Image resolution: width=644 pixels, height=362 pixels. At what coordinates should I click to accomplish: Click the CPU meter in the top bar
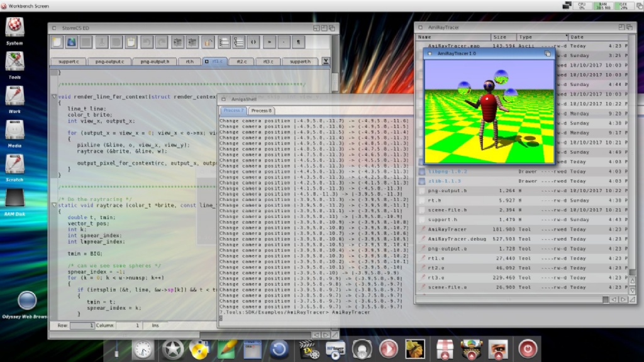click(582, 6)
